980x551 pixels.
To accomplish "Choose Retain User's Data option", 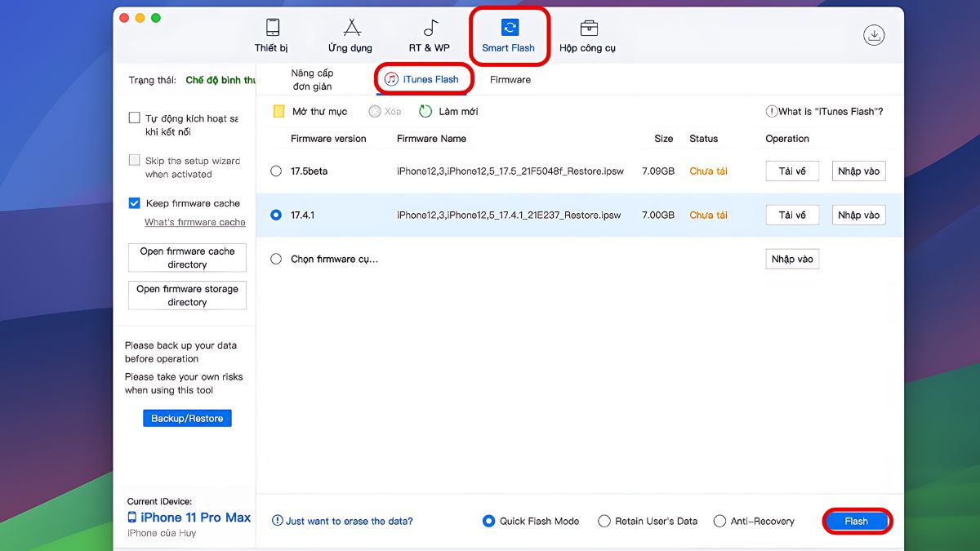I will [x=604, y=521].
